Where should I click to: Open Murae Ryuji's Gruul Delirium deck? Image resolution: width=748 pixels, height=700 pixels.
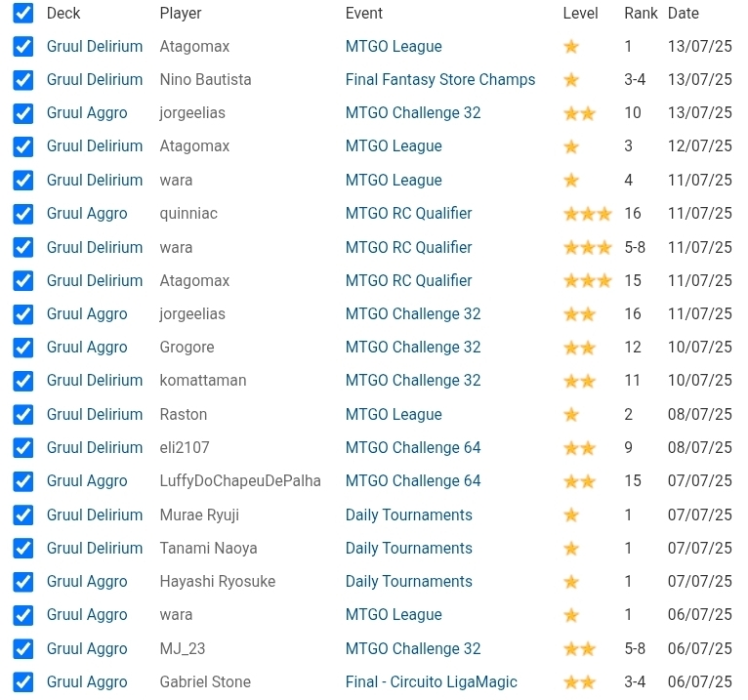point(95,515)
